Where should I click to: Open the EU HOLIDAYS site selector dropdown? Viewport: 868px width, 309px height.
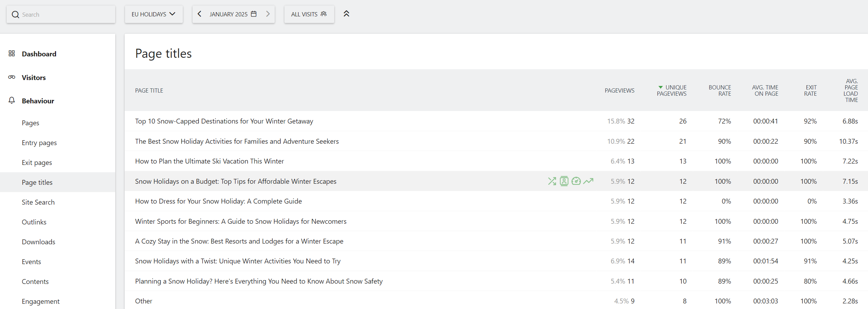[x=154, y=14]
